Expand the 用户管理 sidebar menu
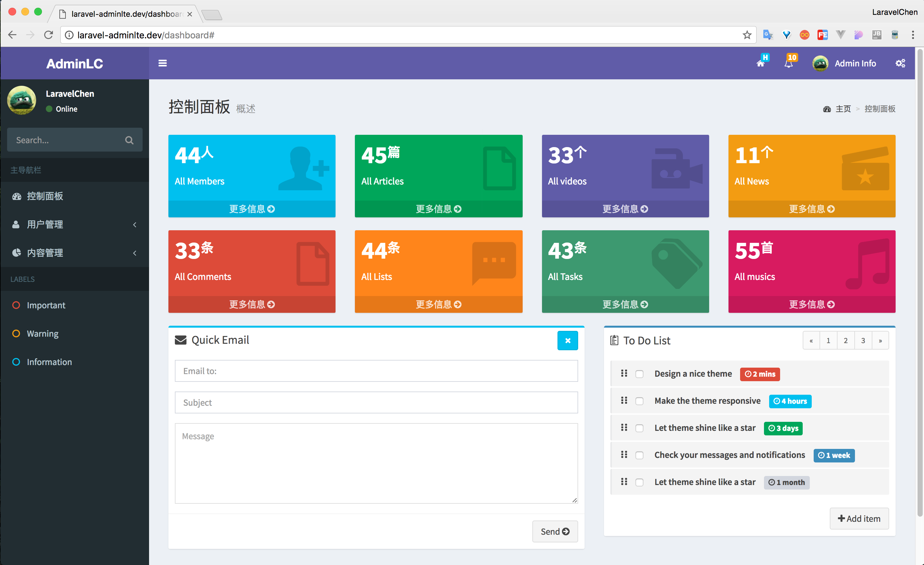The height and width of the screenshot is (565, 924). click(75, 224)
